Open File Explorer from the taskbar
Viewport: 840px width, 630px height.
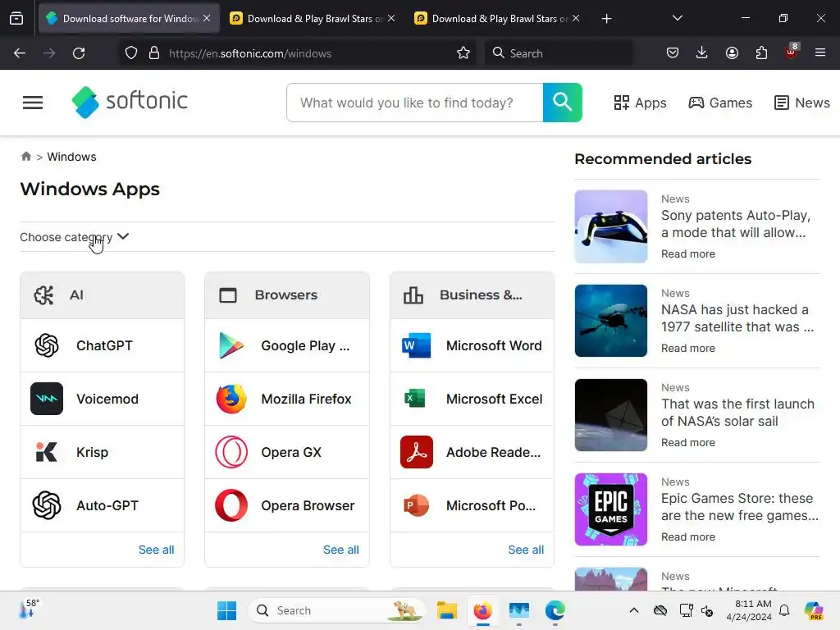(x=446, y=610)
